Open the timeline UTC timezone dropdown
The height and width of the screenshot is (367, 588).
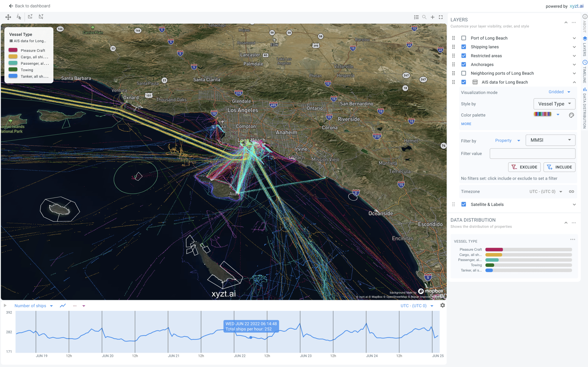pos(417,306)
